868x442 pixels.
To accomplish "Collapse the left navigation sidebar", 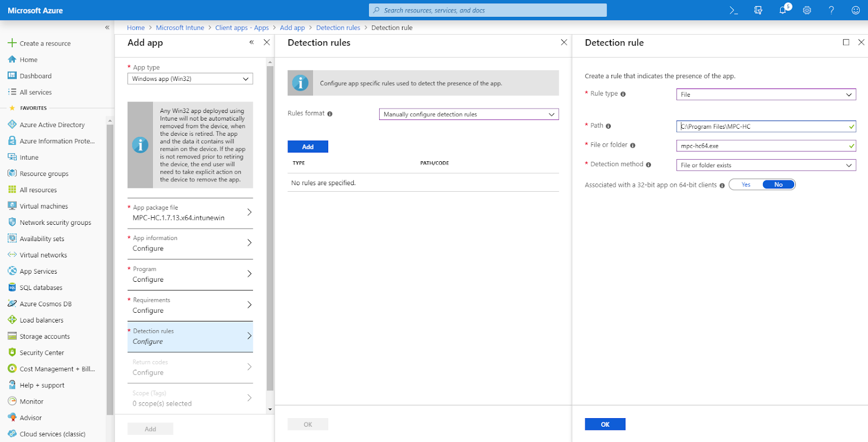I will tap(107, 27).
